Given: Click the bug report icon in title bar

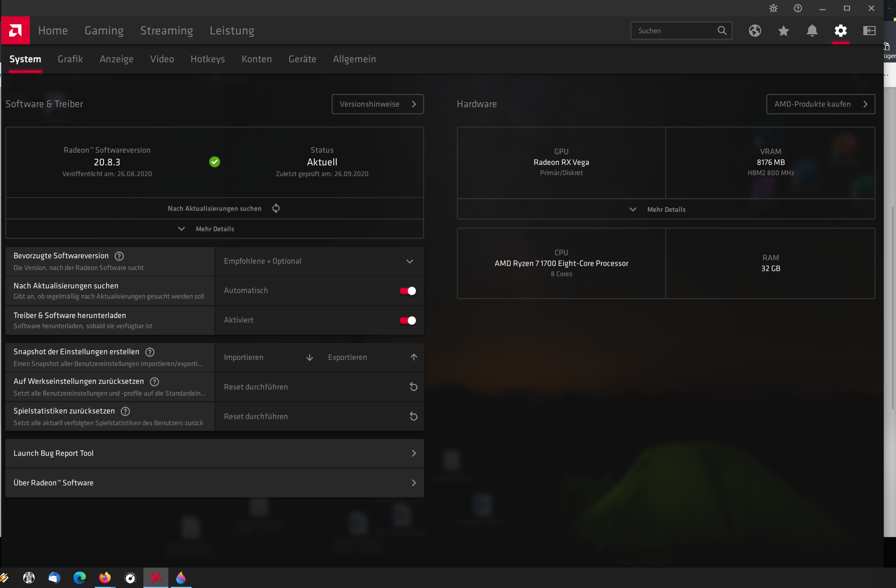Looking at the screenshot, I should [773, 8].
